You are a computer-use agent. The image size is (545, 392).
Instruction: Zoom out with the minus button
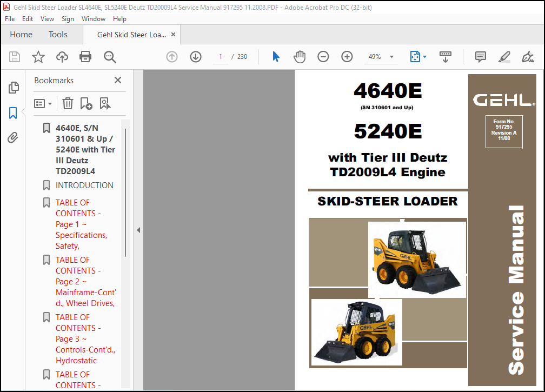(323, 57)
